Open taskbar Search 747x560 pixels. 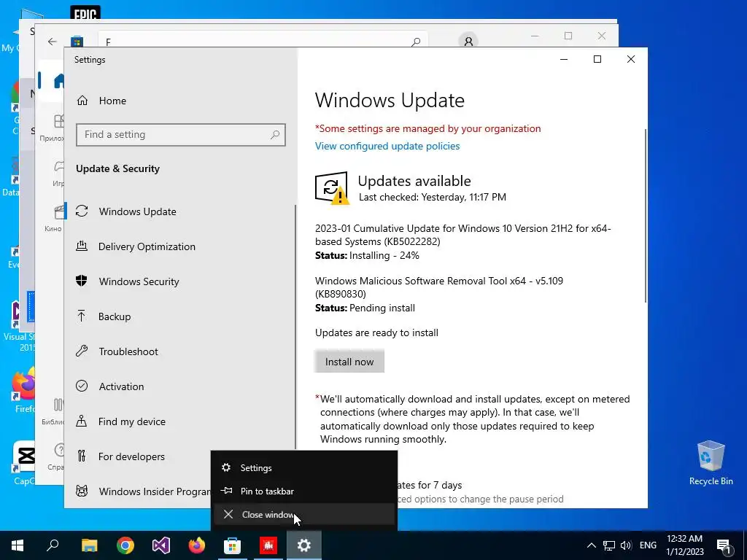[x=53, y=545]
